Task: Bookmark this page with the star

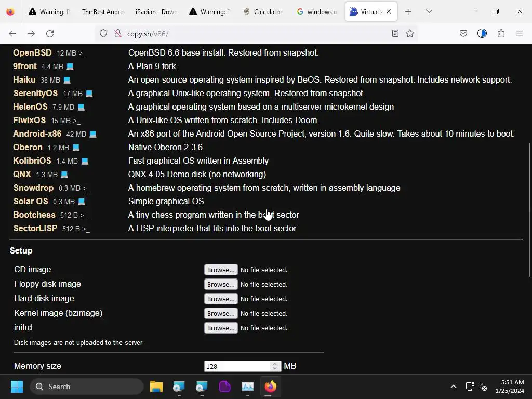Action: point(410,33)
